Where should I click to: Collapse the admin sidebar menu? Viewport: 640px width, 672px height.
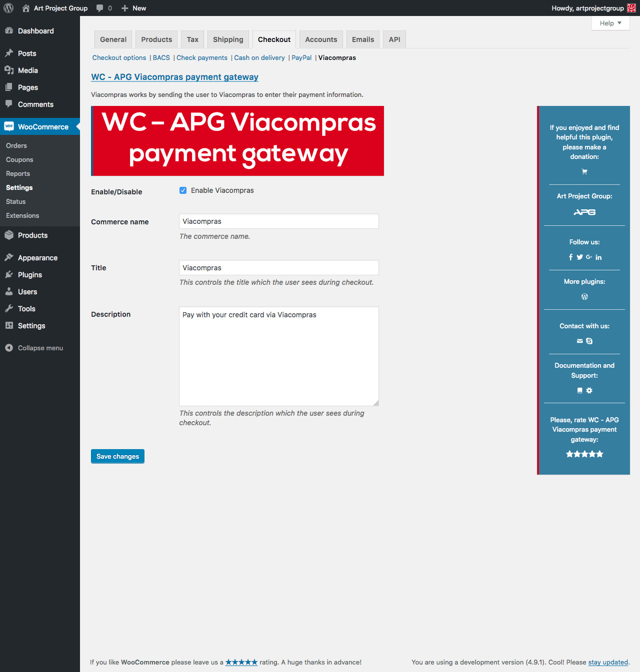pos(40,348)
